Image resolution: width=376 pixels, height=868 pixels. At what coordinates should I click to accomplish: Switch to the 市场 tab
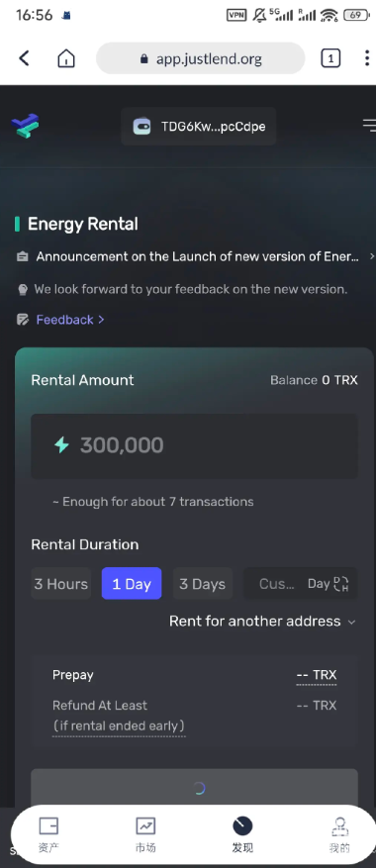click(145, 834)
